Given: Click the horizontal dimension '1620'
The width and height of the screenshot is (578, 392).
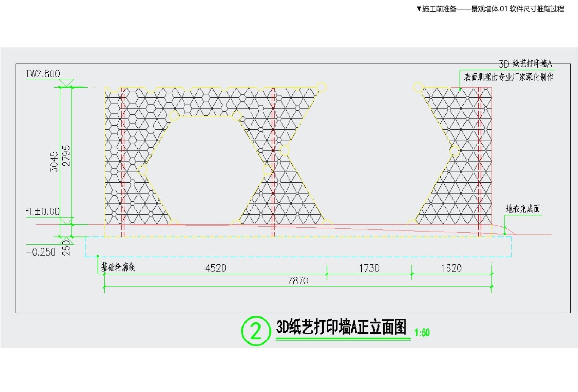Looking at the screenshot, I should (x=451, y=269).
